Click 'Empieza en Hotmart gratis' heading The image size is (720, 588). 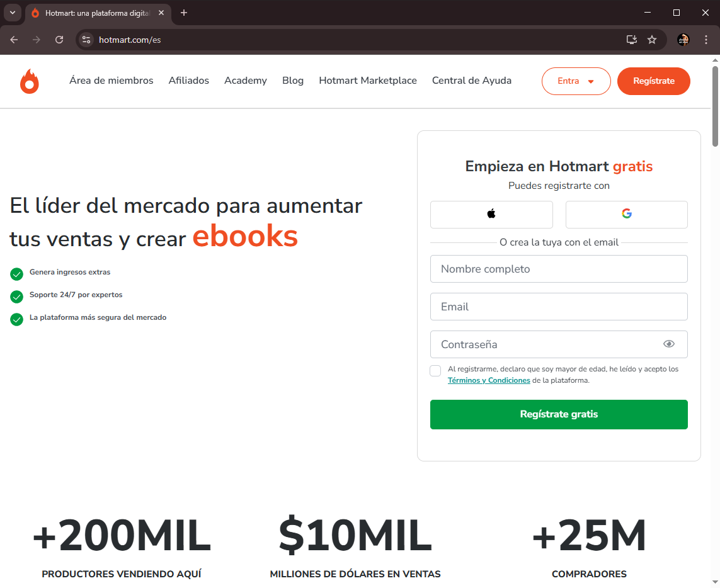point(559,166)
